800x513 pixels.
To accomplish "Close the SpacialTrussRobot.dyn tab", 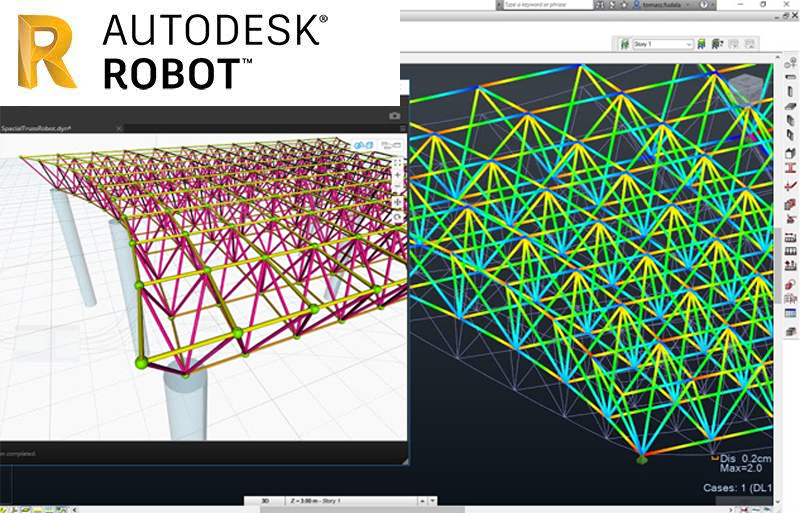I will [x=119, y=128].
